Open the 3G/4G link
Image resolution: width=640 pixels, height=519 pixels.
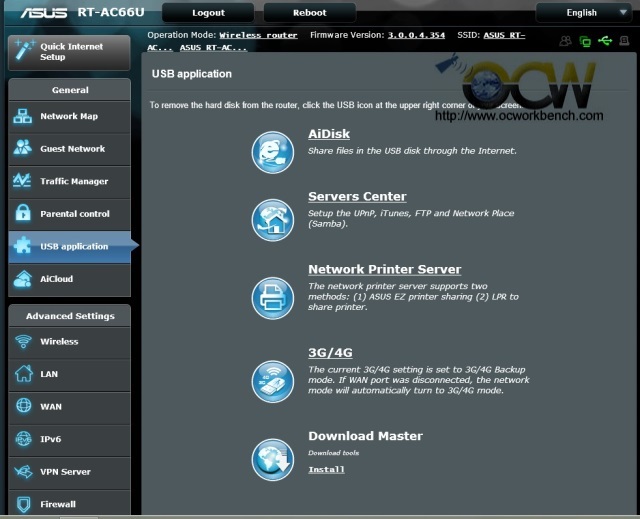[330, 353]
